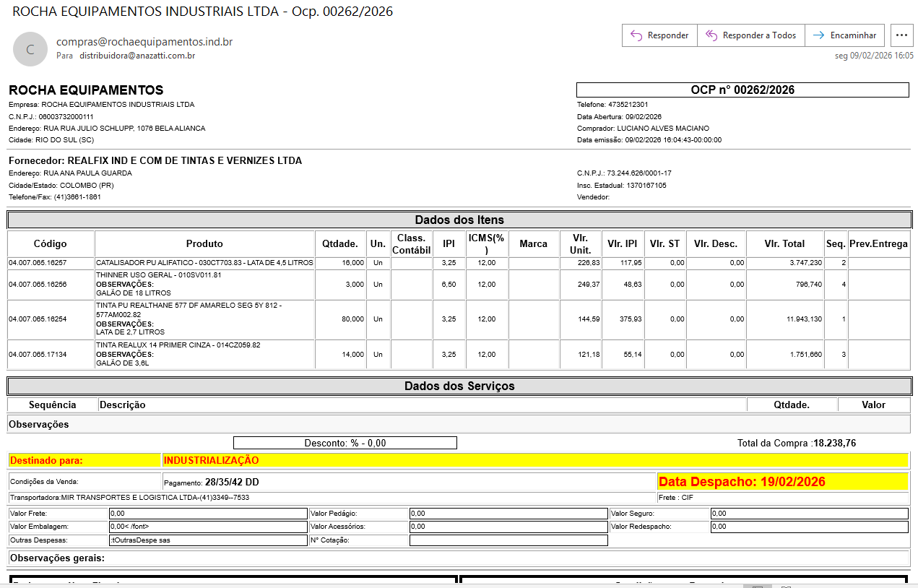Image resolution: width=918 pixels, height=588 pixels.
Task: Click the Encaminhar forward arrow icon
Action: click(x=818, y=35)
